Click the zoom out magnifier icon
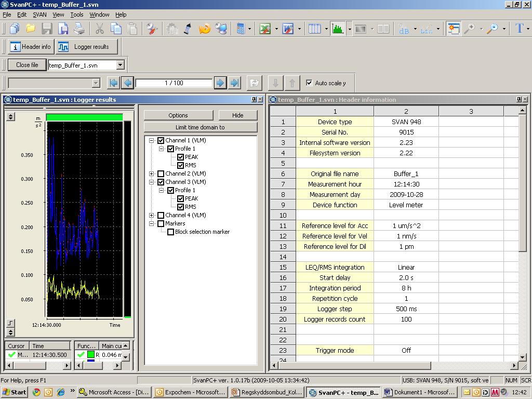The image size is (532, 399). point(493,29)
